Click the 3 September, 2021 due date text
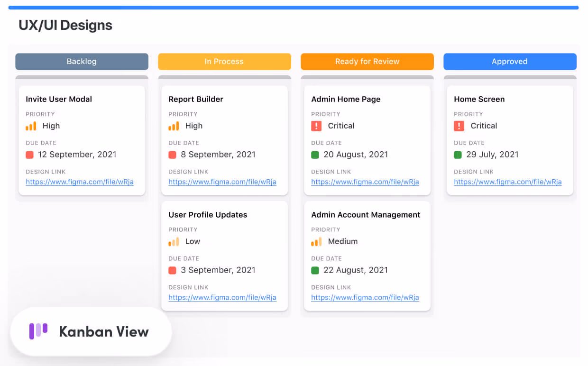Viewport: 588px width, 366px height. pos(218,270)
